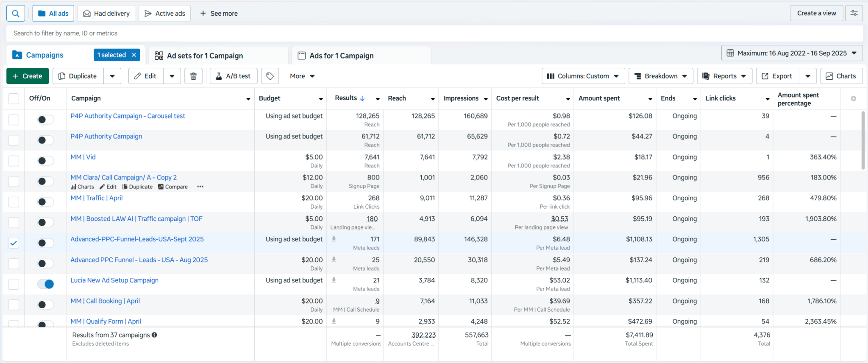Image resolution: width=868 pixels, height=363 pixels.
Task: Click the add column plus icon
Action: (853, 98)
